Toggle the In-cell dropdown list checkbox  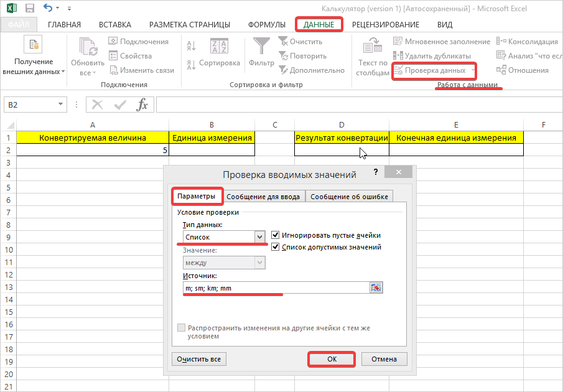276,247
